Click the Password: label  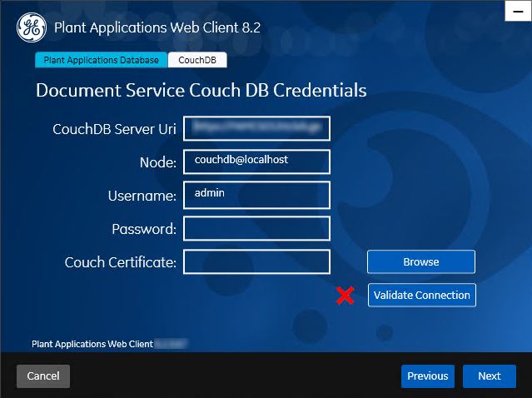(144, 229)
